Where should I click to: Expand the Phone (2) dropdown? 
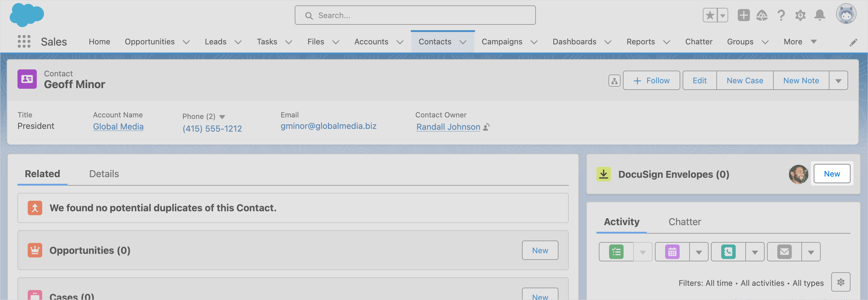coord(222,117)
